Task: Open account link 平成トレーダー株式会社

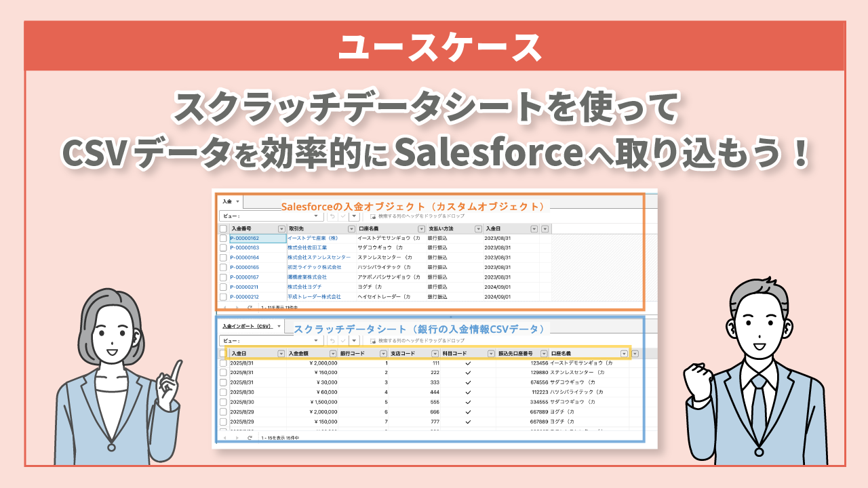Action: (x=314, y=297)
